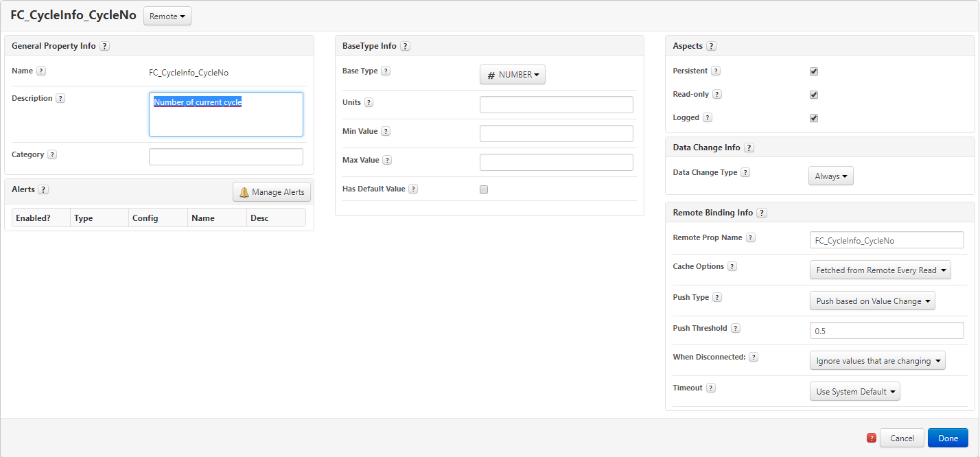Open the Push based on Value Change dropdown
Image resolution: width=980 pixels, height=457 pixels.
point(872,301)
